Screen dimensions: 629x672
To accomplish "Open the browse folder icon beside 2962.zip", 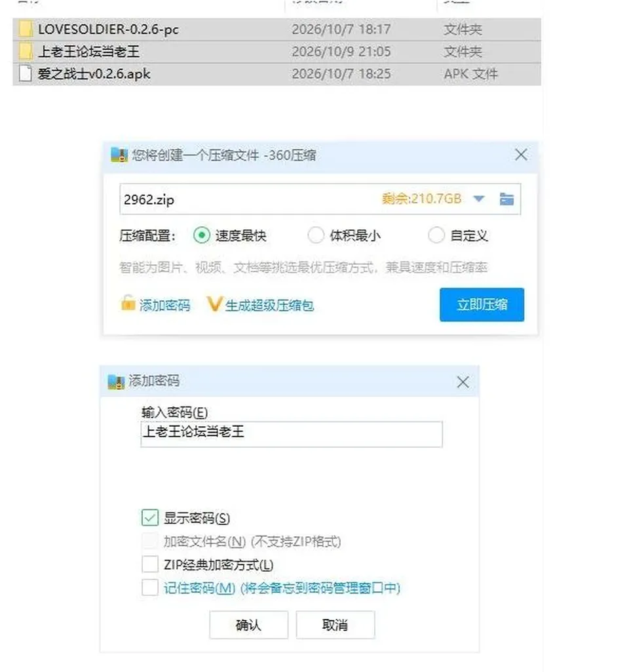I will [x=506, y=199].
